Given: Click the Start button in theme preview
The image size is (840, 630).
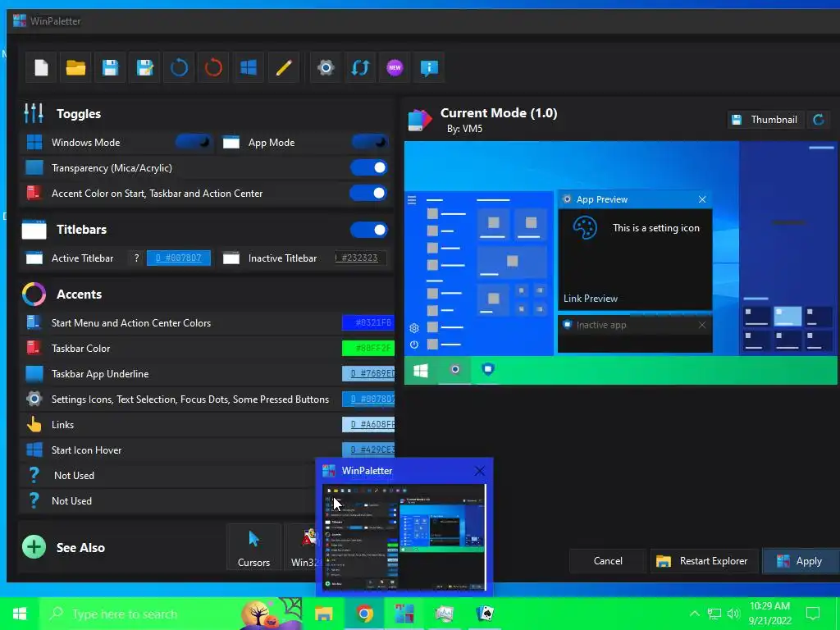Looking at the screenshot, I should pos(421,370).
